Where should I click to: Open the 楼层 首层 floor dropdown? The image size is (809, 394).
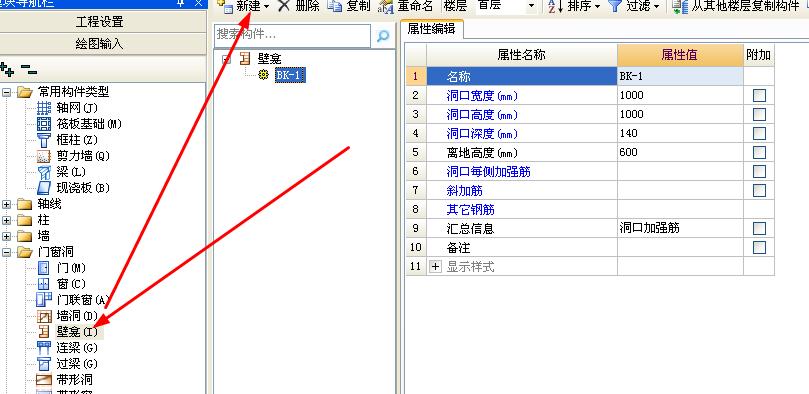[531, 7]
